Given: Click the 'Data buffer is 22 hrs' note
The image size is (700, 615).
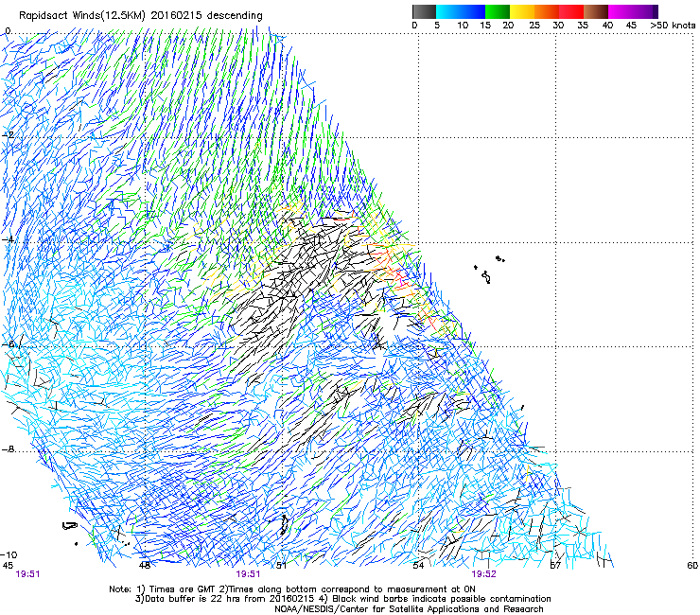Looking at the screenshot, I should coord(223,599).
